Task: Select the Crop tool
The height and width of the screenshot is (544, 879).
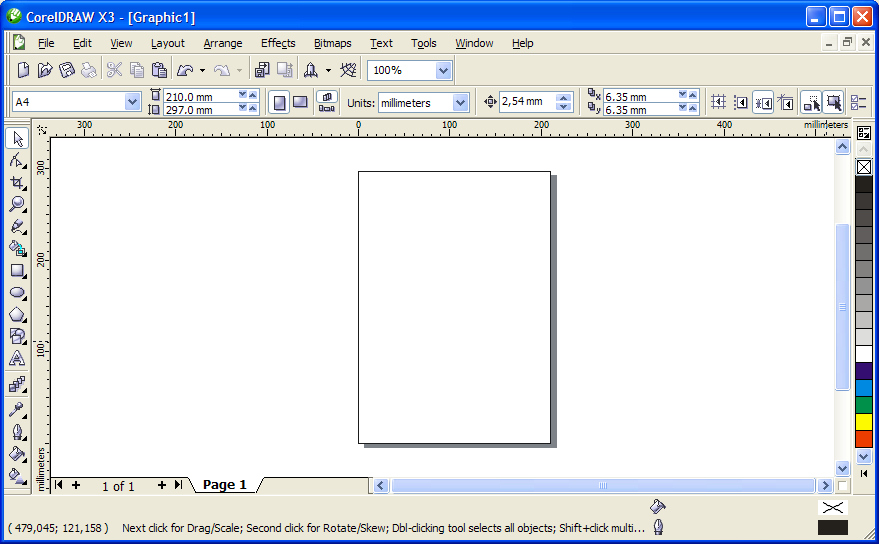Action: (17, 182)
